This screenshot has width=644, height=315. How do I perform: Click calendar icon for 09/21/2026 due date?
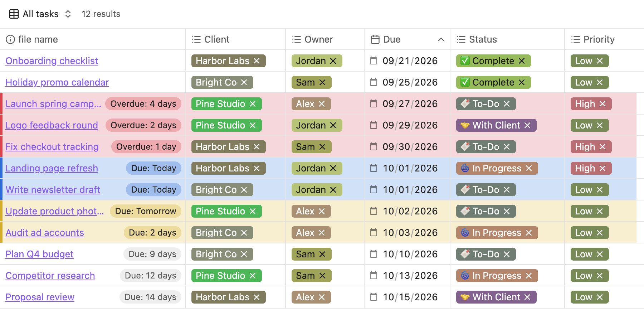(374, 61)
